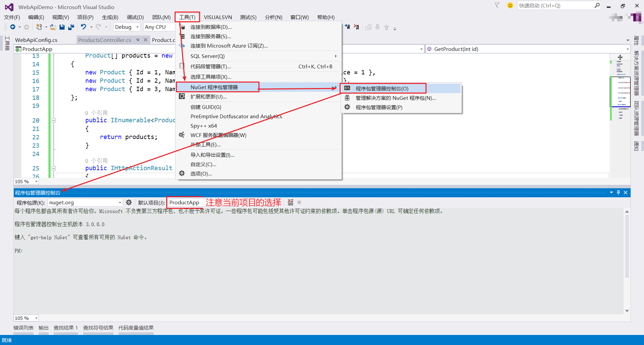
Task: Select 导入和导出设置(I) menu item
Action: point(258,155)
